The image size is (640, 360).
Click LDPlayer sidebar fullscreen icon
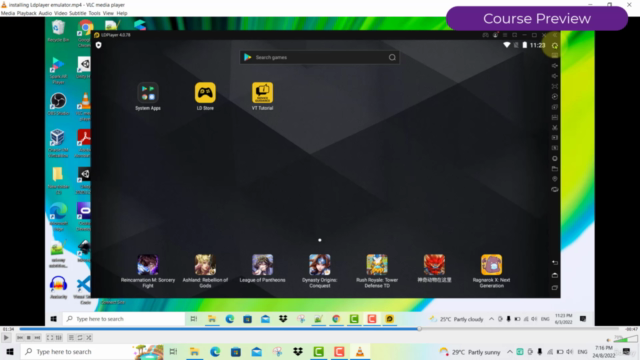click(x=555, y=87)
